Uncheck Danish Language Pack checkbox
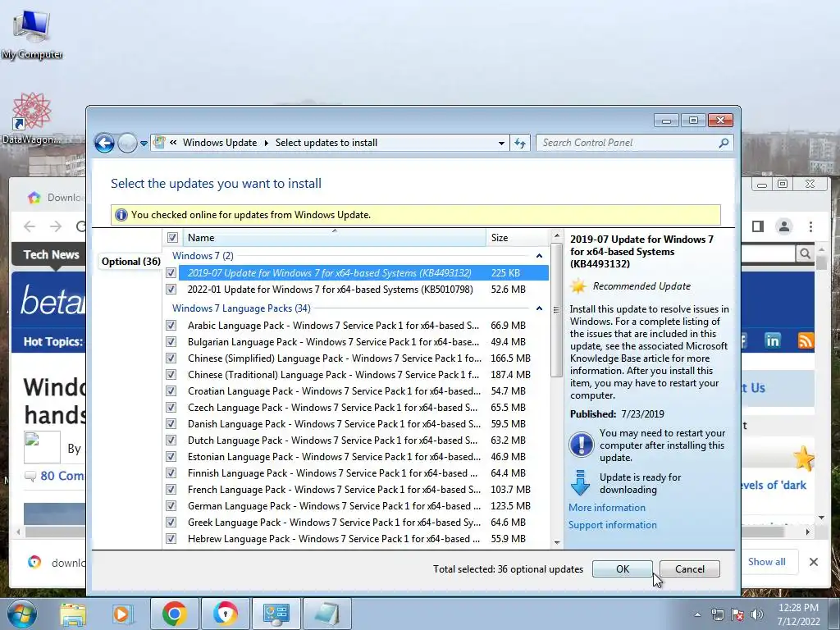840x630 pixels. click(x=171, y=424)
